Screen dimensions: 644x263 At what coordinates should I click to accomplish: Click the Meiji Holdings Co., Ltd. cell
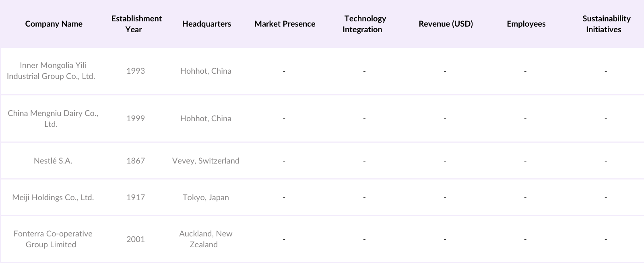tap(53, 197)
